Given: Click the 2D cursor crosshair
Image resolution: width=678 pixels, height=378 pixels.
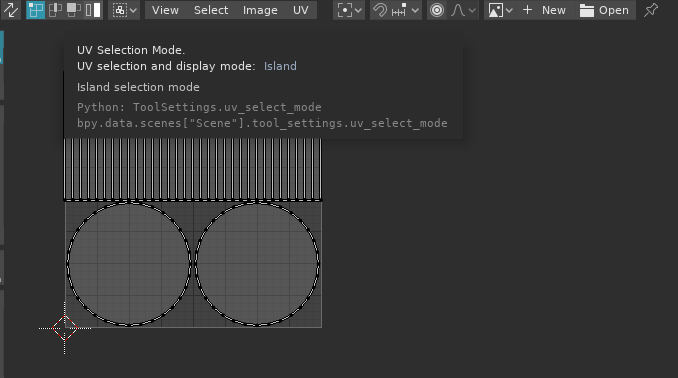Looking at the screenshot, I should coord(65,328).
